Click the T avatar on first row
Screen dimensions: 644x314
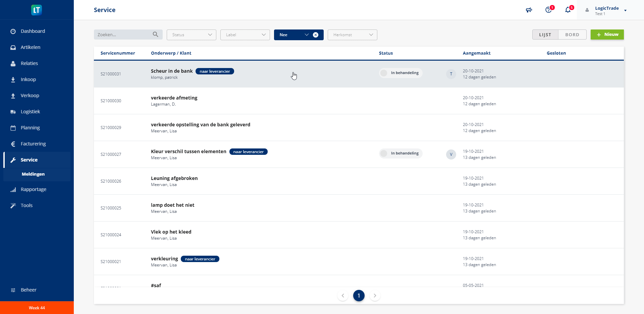pyautogui.click(x=451, y=74)
